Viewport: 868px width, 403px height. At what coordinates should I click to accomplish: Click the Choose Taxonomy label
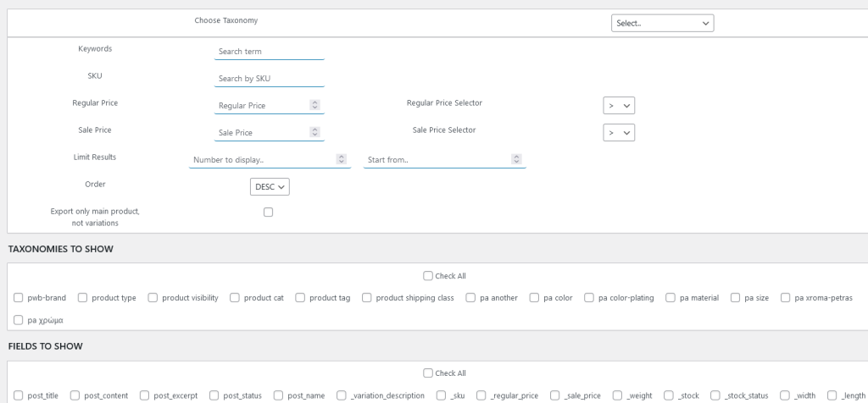click(x=225, y=20)
